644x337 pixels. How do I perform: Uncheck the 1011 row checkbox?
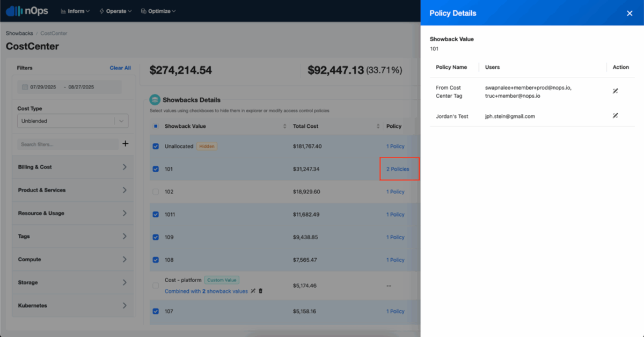(156, 215)
